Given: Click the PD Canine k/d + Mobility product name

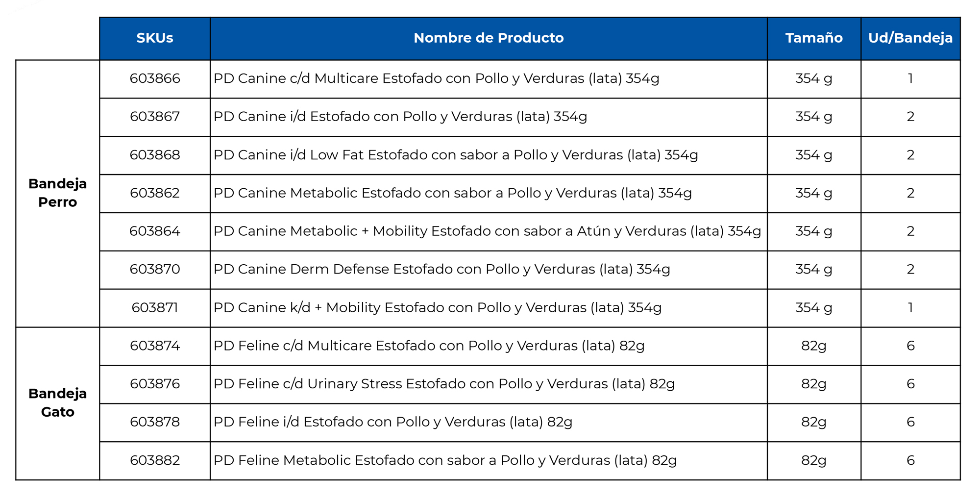Looking at the screenshot, I should click(438, 307).
